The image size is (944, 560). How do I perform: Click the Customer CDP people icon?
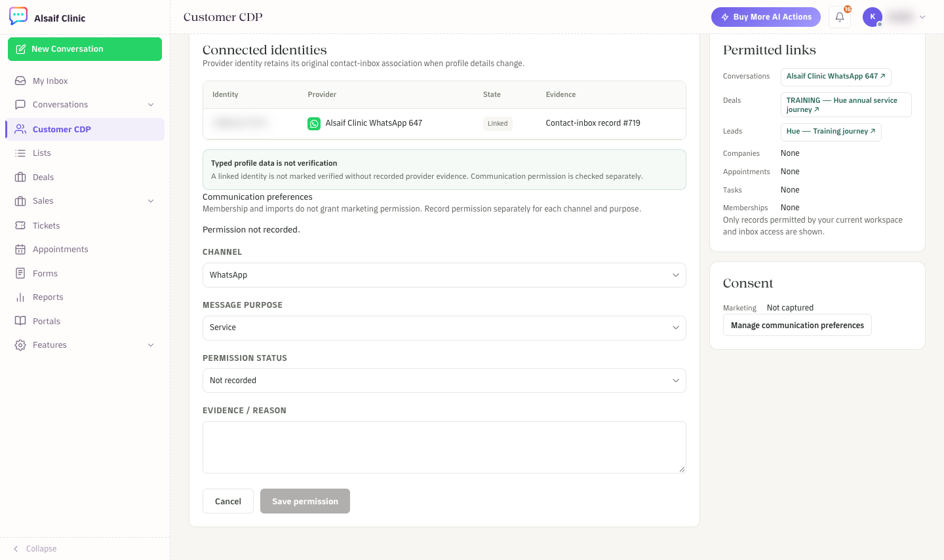pyautogui.click(x=20, y=129)
